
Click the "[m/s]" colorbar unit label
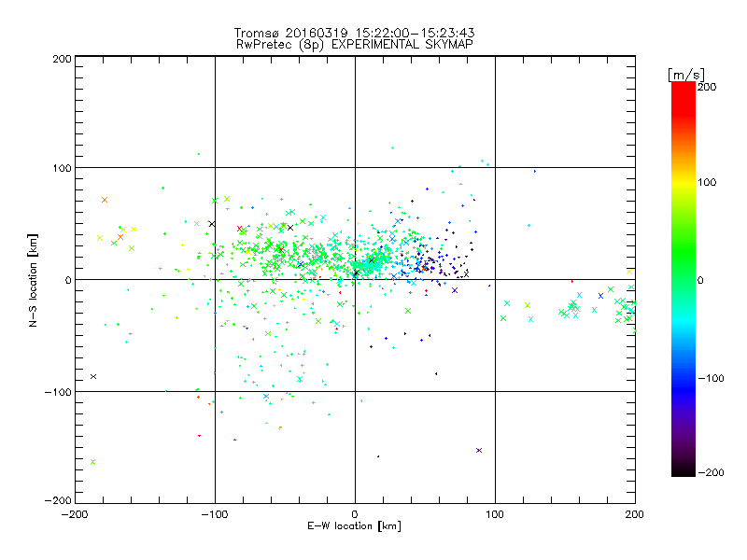click(686, 75)
